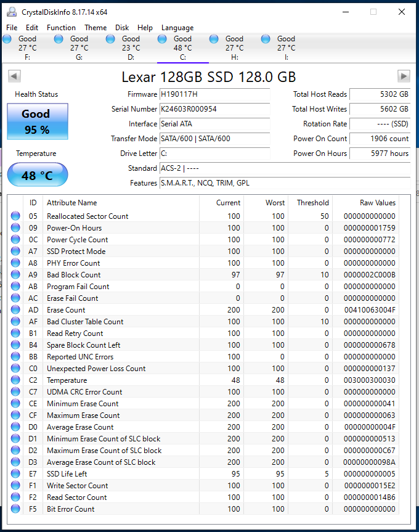Image resolution: width=419 pixels, height=532 pixels.
Task: Click raw value 0000002C000B
Action: (x=370, y=275)
